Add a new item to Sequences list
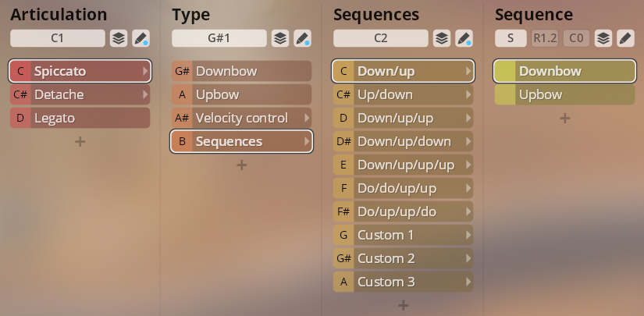The height and width of the screenshot is (316, 644). (x=403, y=306)
